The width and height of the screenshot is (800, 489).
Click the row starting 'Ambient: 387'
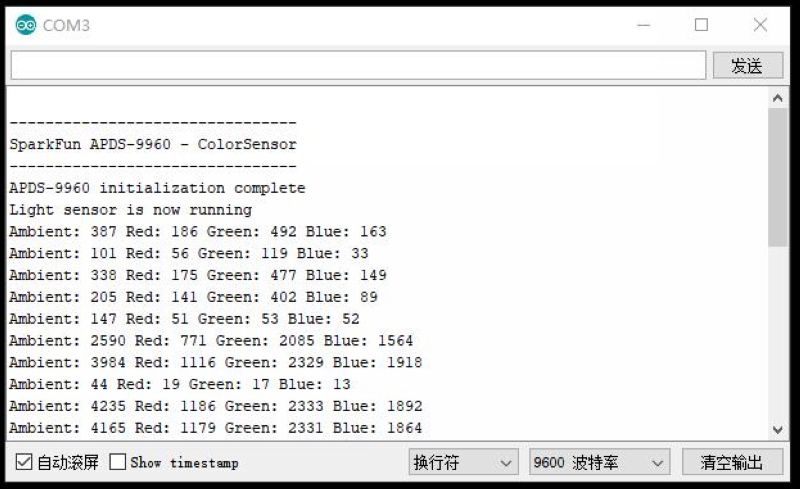pos(198,232)
